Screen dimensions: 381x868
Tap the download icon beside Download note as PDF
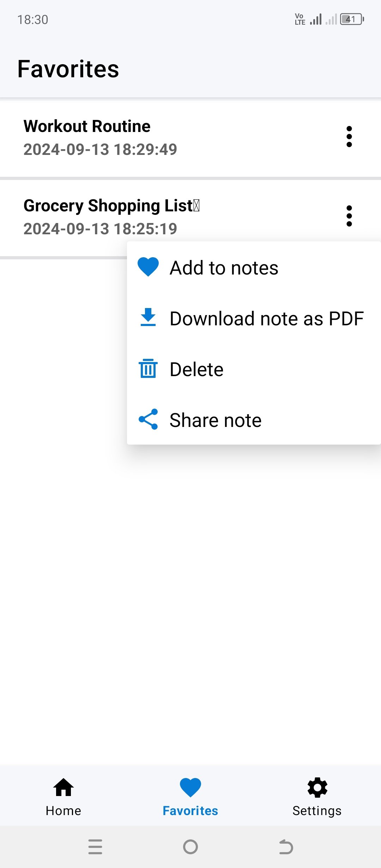(x=148, y=318)
